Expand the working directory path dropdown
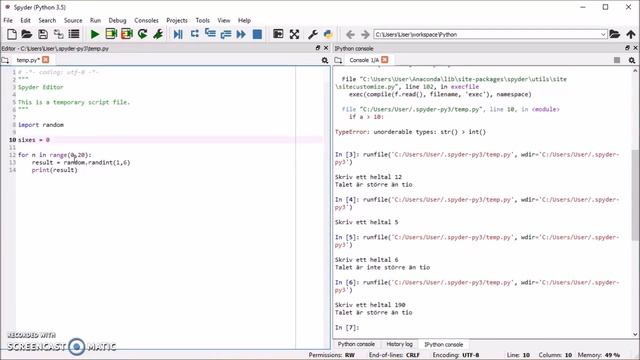The height and width of the screenshot is (360, 640). click(x=603, y=35)
